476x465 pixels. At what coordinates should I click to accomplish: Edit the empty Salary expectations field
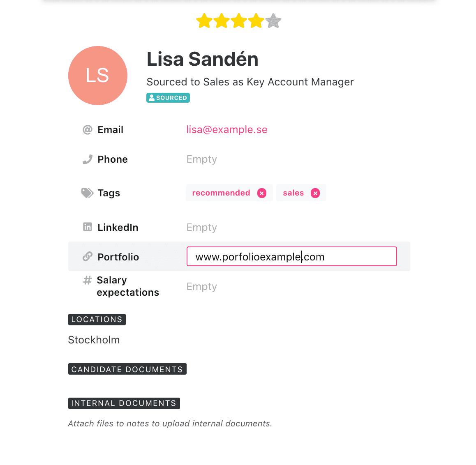(x=201, y=286)
